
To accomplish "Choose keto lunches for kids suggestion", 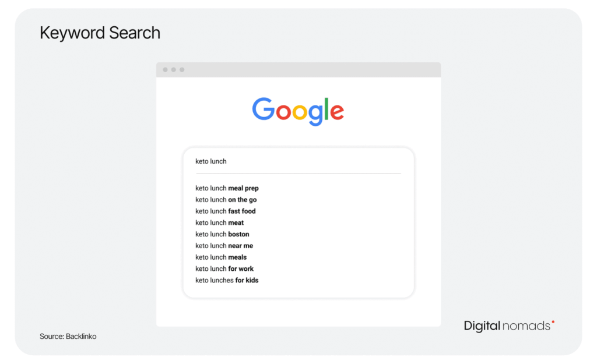I will tap(227, 280).
